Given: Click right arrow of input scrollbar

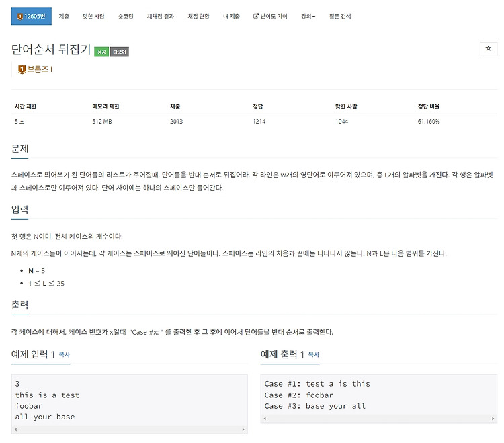Looking at the screenshot, I should coord(243,430).
